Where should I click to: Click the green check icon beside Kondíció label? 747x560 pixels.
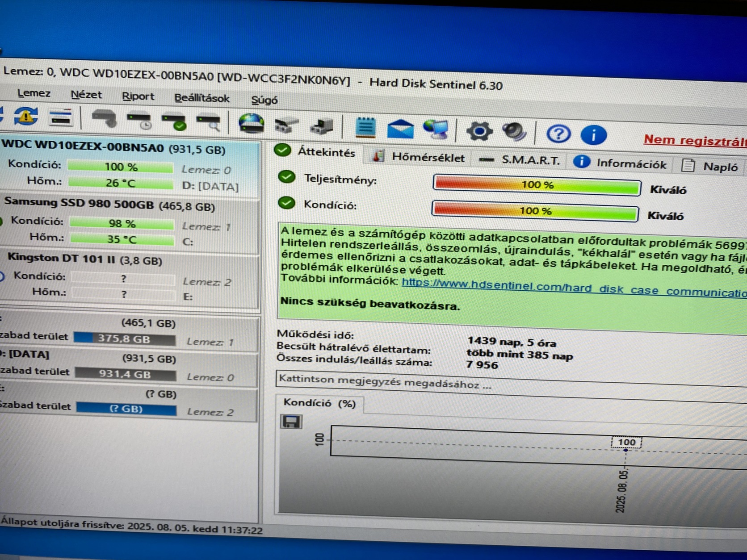point(286,203)
